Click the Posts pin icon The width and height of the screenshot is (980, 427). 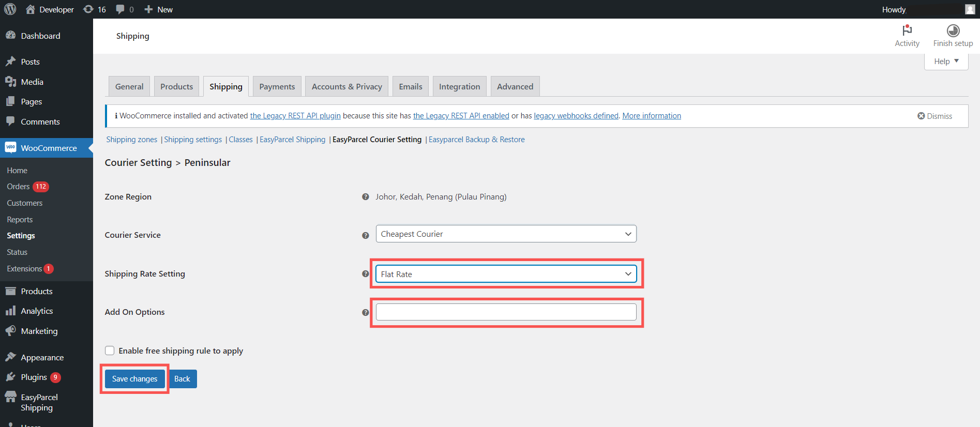tap(10, 61)
